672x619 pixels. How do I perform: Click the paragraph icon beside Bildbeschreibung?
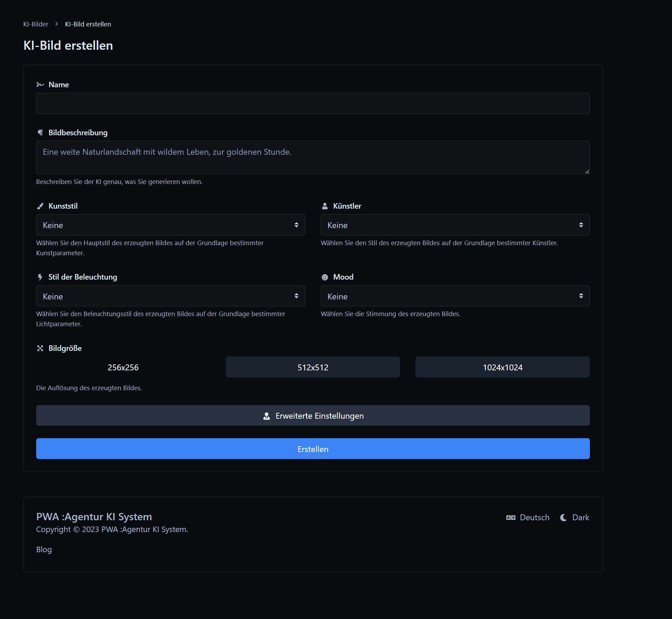pos(40,133)
